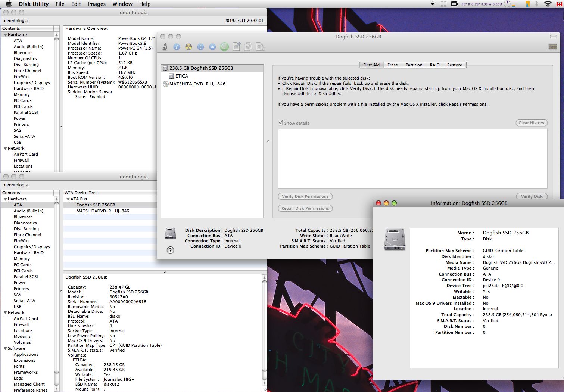Screen dimensions: 564x392
Task: Open the Images menu
Action: (96, 4)
